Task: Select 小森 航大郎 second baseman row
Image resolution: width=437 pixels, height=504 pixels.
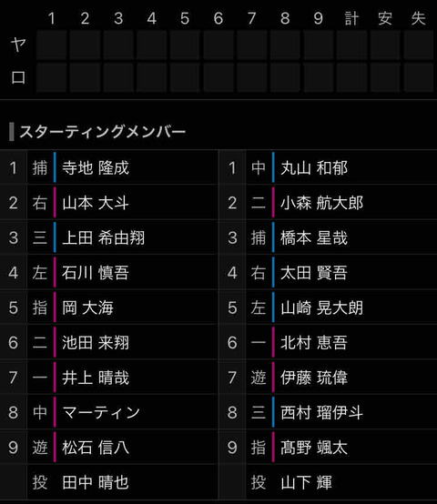Action: (328, 203)
